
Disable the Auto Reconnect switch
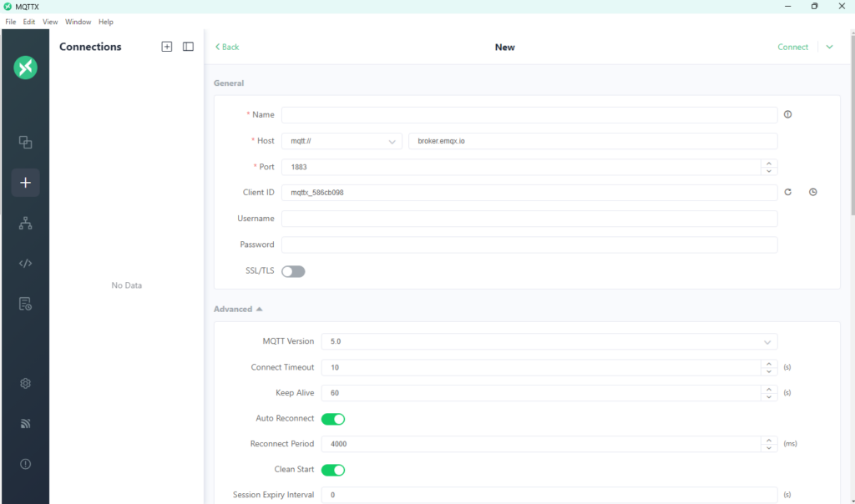[x=333, y=419]
